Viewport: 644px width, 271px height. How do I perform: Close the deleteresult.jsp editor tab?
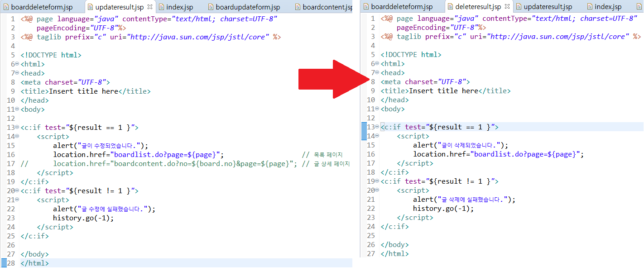coord(507,6)
